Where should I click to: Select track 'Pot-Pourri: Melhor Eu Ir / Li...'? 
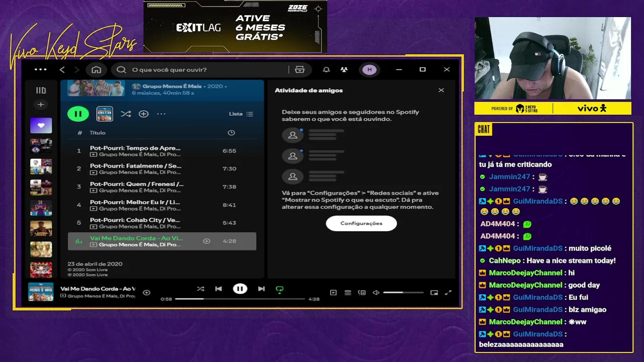click(162, 205)
